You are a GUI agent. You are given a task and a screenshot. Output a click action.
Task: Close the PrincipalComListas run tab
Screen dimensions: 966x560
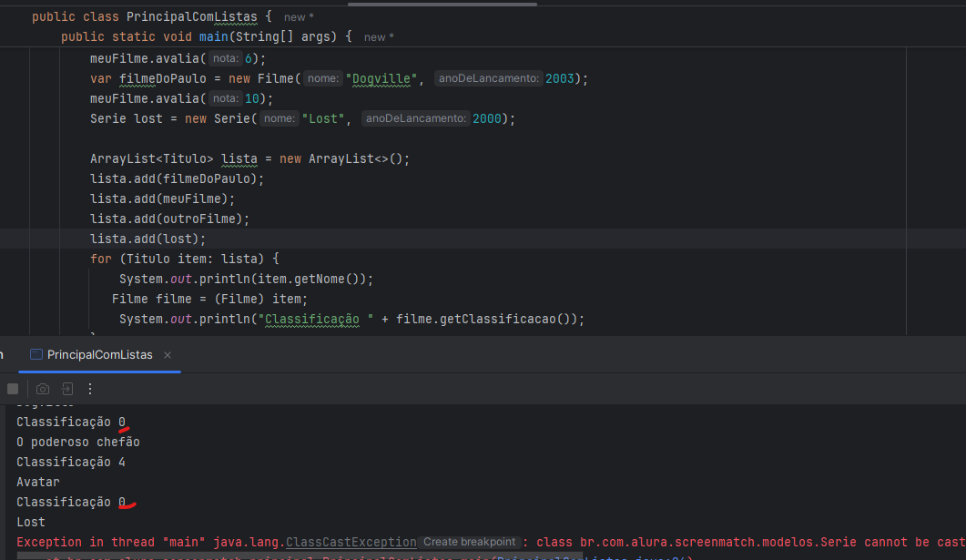pyautogui.click(x=168, y=355)
